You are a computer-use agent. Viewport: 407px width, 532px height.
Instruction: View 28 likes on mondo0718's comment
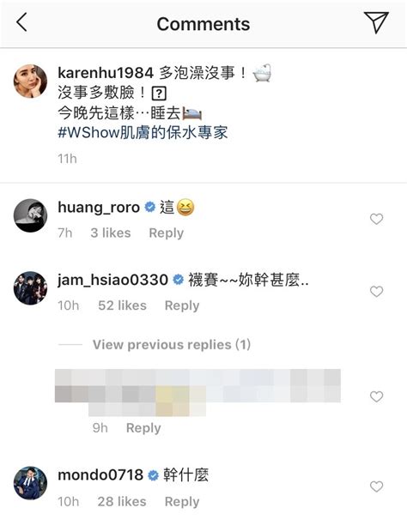pyautogui.click(x=122, y=501)
